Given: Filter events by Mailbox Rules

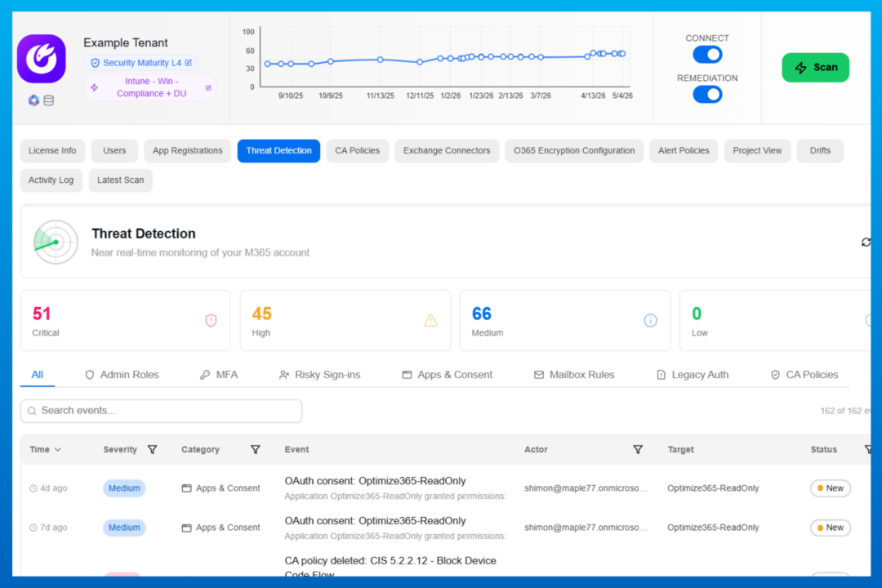Looking at the screenshot, I should point(574,375).
